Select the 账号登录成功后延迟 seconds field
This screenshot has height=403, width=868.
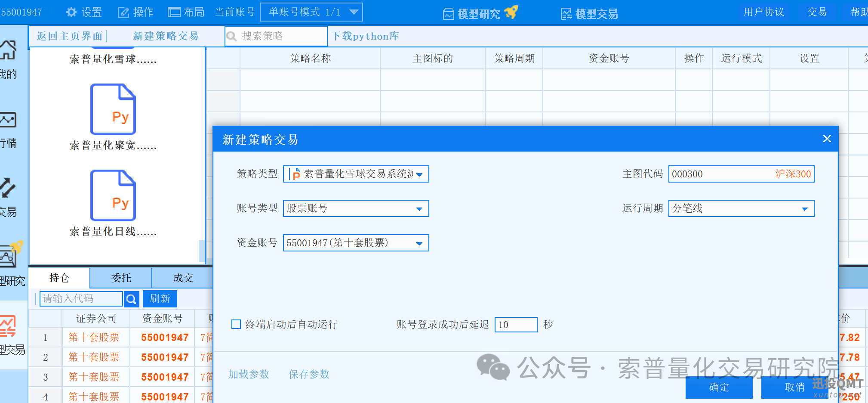pos(516,324)
